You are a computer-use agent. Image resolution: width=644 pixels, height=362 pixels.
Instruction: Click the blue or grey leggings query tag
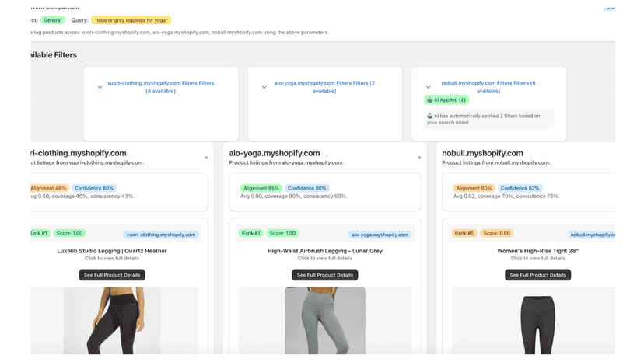(131, 20)
